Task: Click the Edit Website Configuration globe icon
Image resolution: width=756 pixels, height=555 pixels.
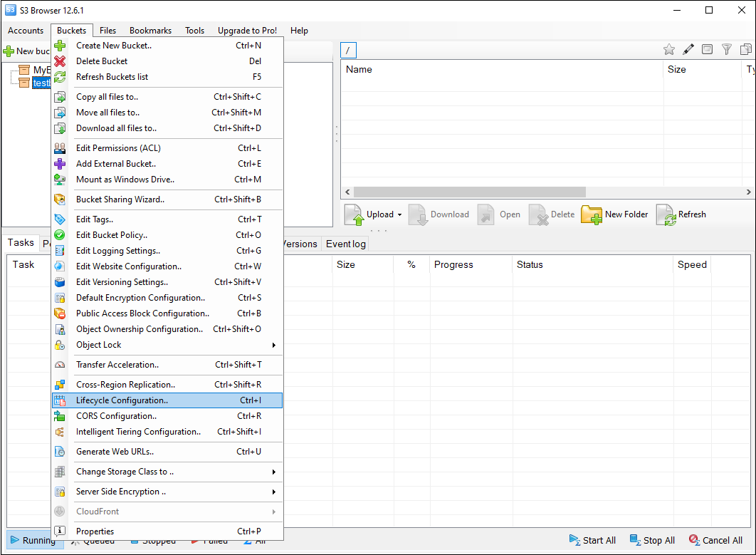Action: pyautogui.click(x=60, y=266)
